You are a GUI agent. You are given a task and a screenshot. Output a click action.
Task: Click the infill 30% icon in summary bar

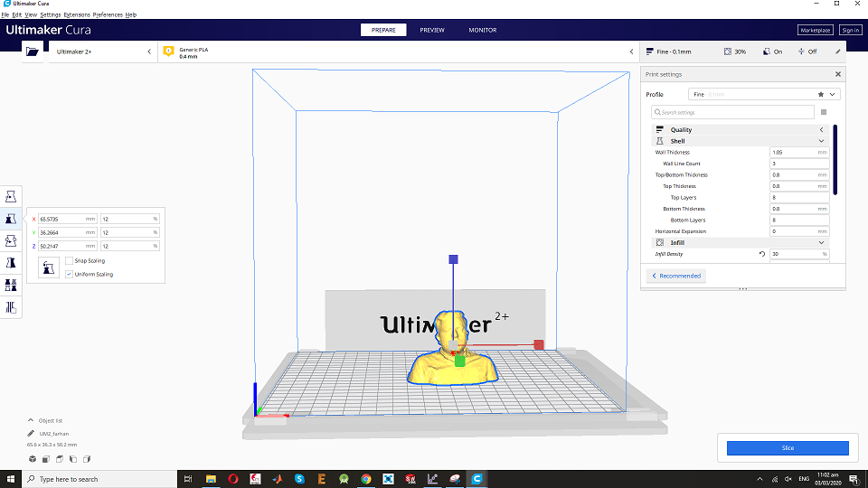(727, 52)
